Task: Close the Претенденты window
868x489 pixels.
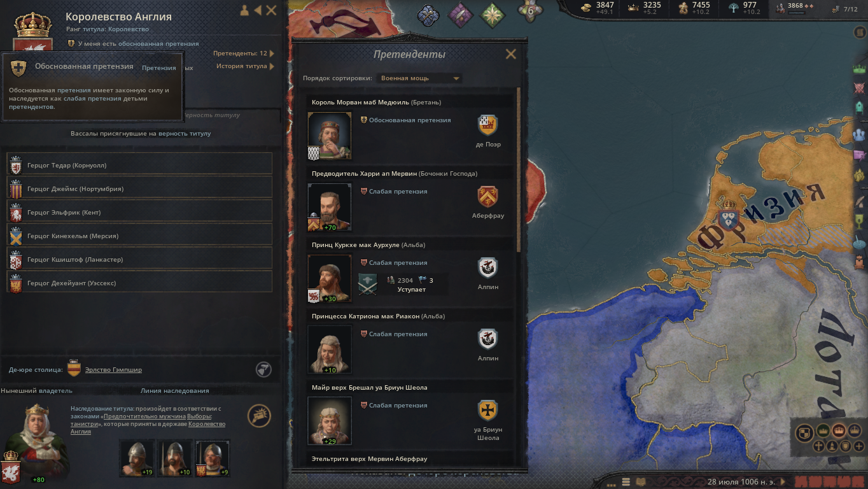Action: [510, 54]
